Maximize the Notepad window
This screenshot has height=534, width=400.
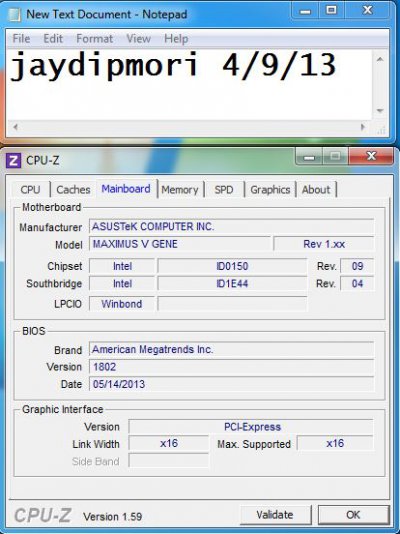tap(331, 10)
